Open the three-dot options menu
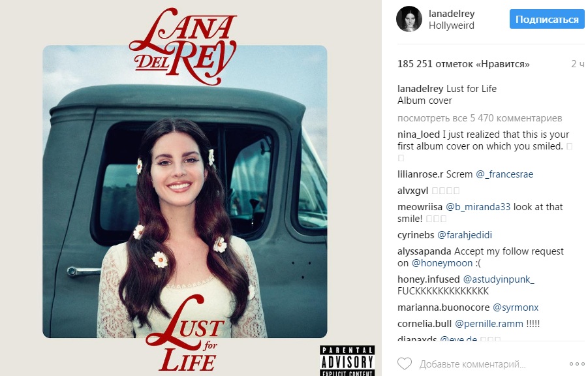 point(577,364)
